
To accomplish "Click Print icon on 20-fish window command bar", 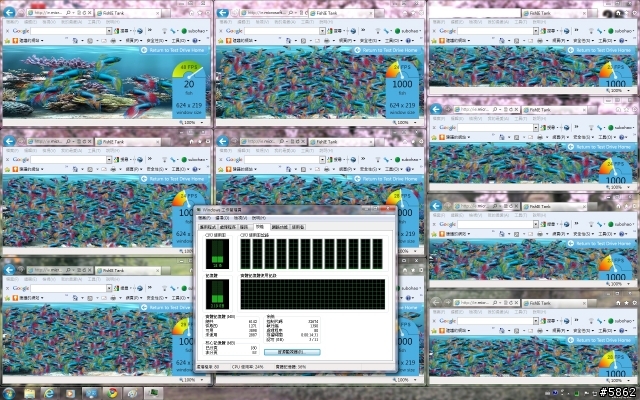I will point(113,41).
